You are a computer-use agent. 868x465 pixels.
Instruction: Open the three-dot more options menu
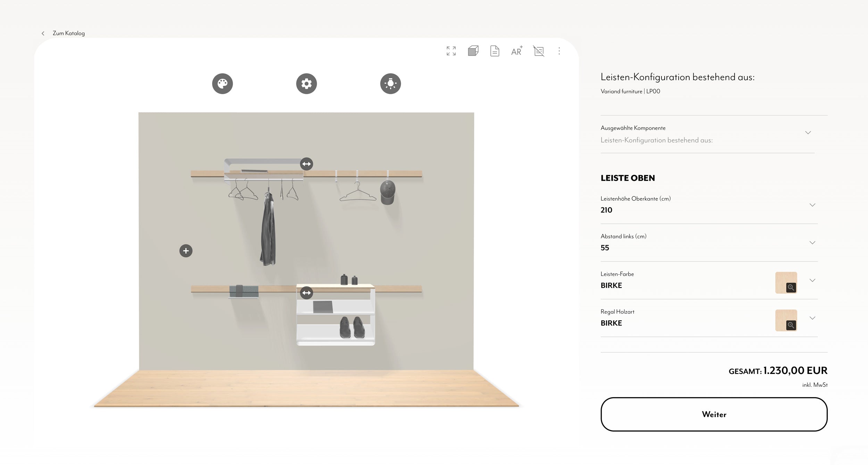tap(559, 51)
